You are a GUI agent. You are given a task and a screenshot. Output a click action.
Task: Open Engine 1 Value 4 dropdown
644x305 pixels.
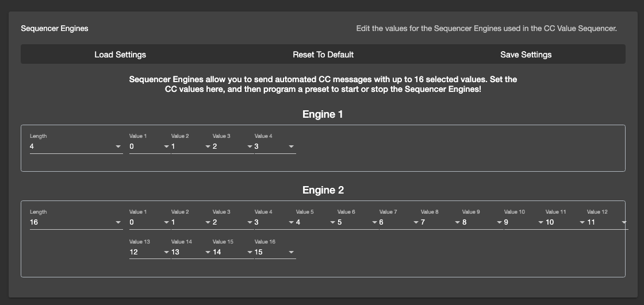click(x=275, y=146)
